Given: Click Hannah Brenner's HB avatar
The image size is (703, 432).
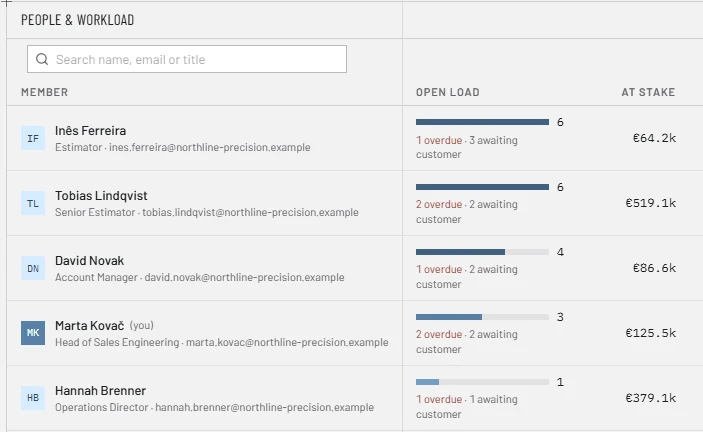Looking at the screenshot, I should click(33, 398).
